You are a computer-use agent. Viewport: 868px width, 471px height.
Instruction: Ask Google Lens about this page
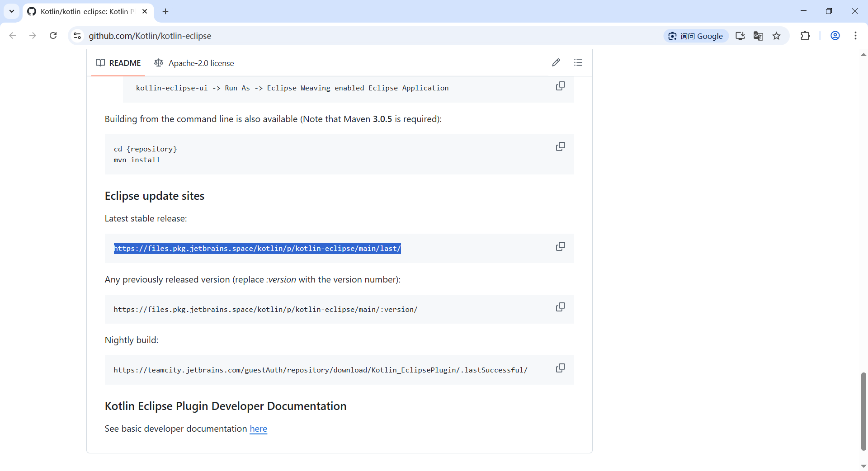point(696,36)
